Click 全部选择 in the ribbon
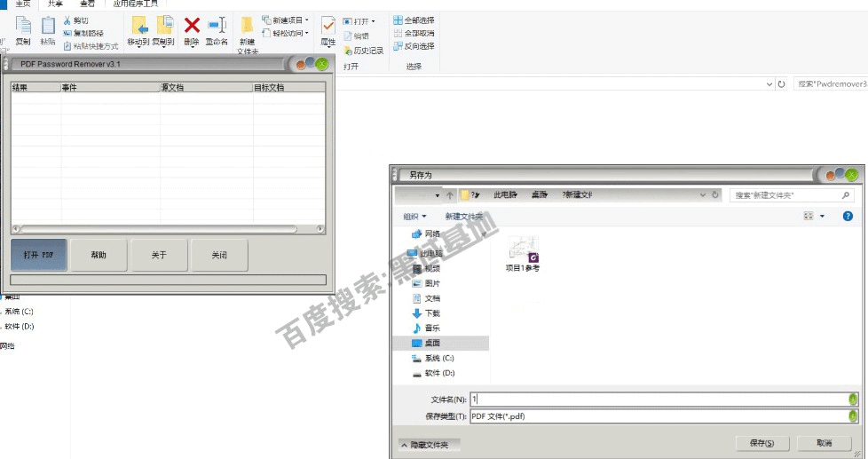The image size is (868, 459). pos(414,20)
